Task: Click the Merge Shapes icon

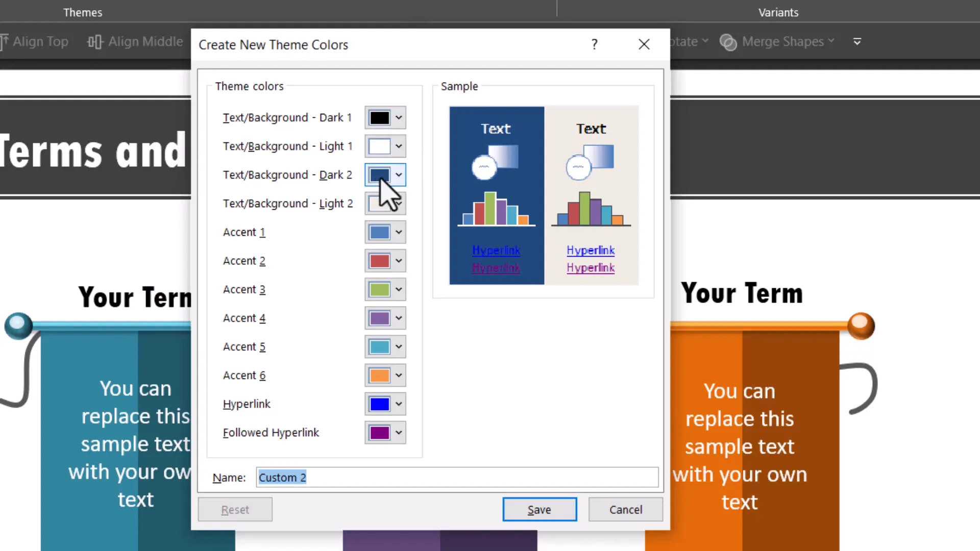Action: [x=728, y=42]
